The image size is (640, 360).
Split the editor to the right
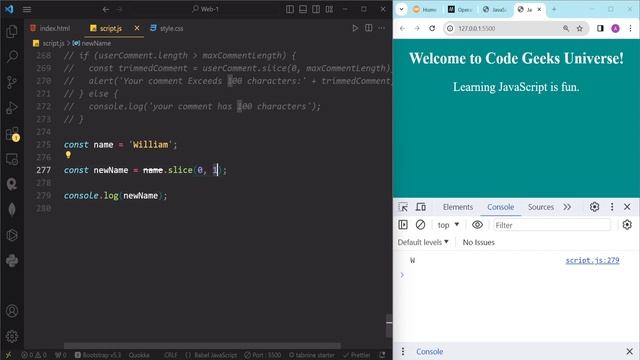[x=369, y=28]
